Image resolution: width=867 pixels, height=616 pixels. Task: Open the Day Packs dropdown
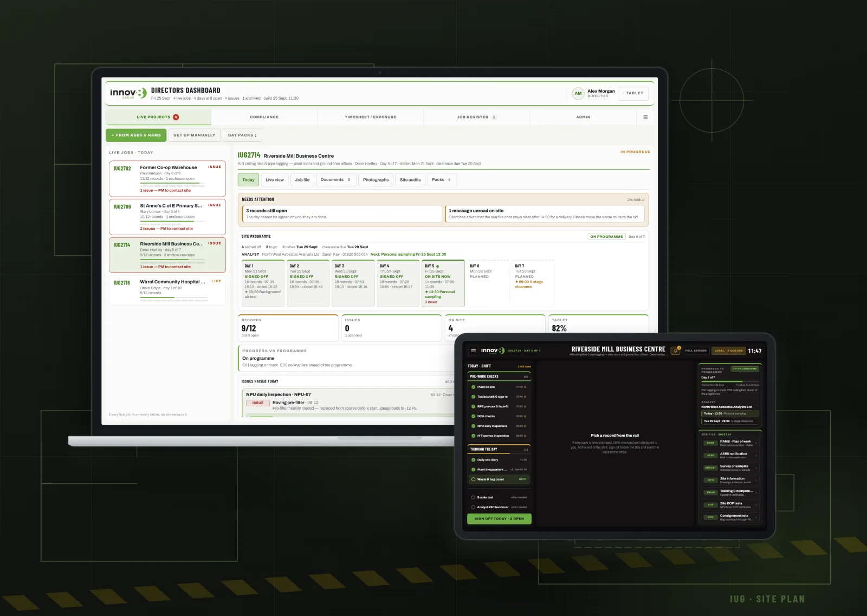tap(242, 135)
